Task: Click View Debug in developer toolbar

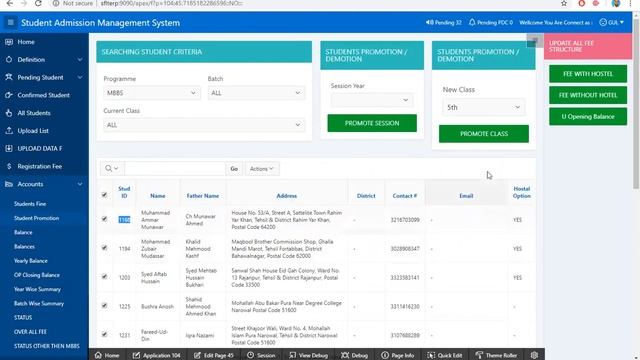Action: [x=308, y=355]
